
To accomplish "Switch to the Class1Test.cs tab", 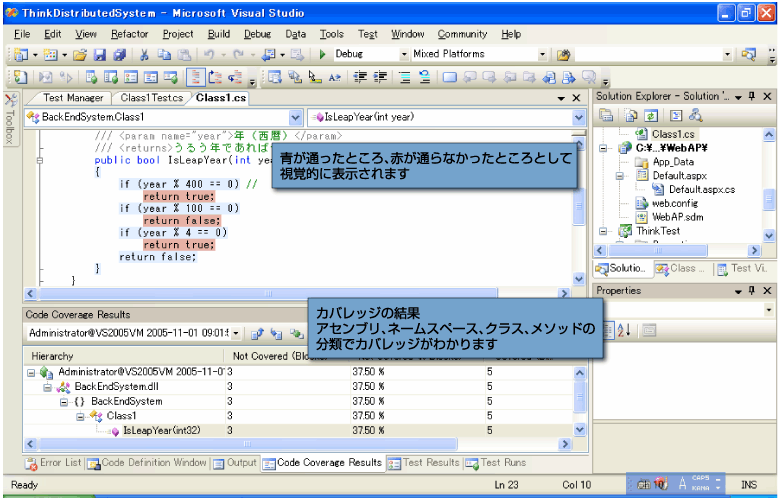I will [x=151, y=98].
